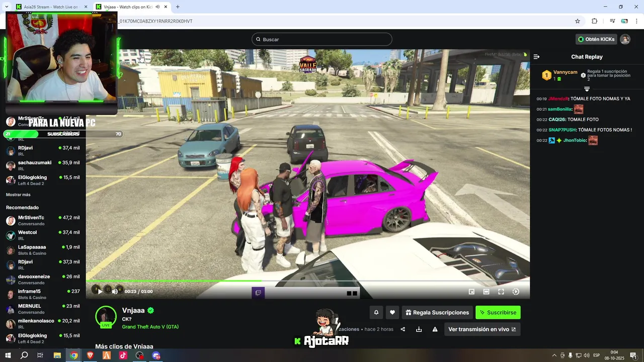The image size is (644, 362).
Task: Collapse the Chat Replay panel
Action: [536, 57]
